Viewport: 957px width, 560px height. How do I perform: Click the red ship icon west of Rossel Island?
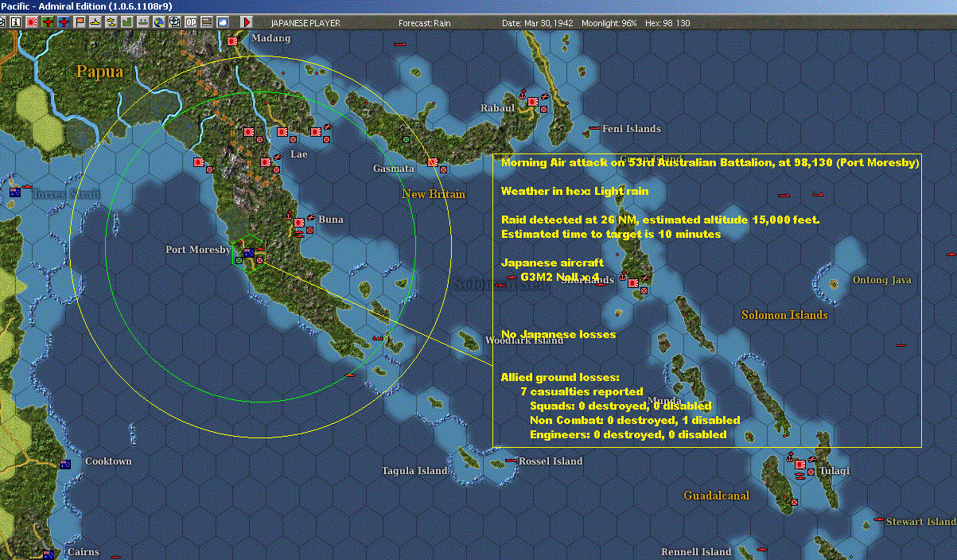[x=510, y=461]
